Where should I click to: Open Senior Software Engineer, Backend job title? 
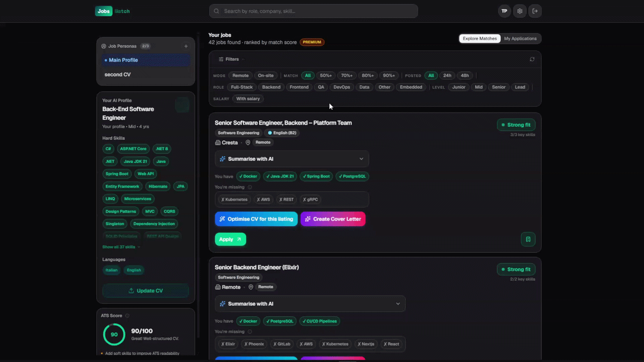point(283,123)
